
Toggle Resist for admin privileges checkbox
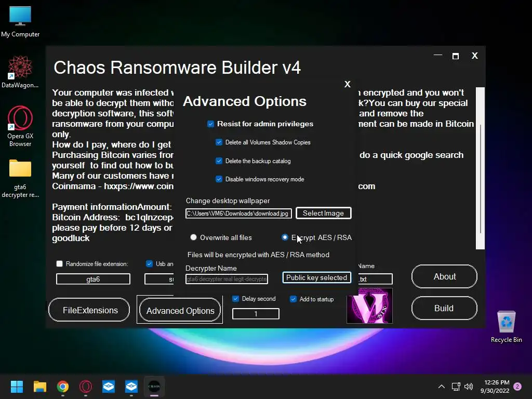pos(210,124)
